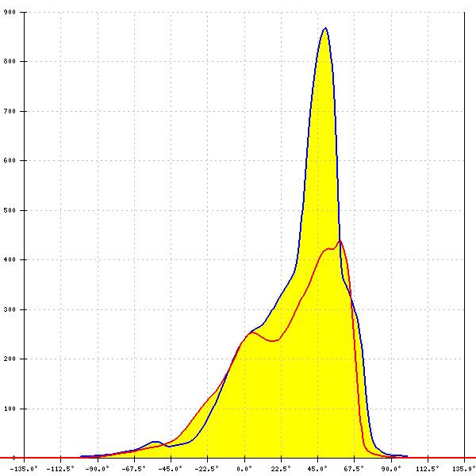Viewport: 476px width, 476px height.
Task: Select the 45.0° angle label
Action: 317,469
